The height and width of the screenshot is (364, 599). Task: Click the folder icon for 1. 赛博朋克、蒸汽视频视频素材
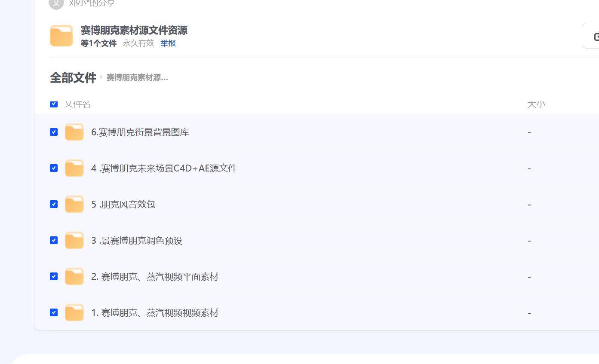point(74,312)
